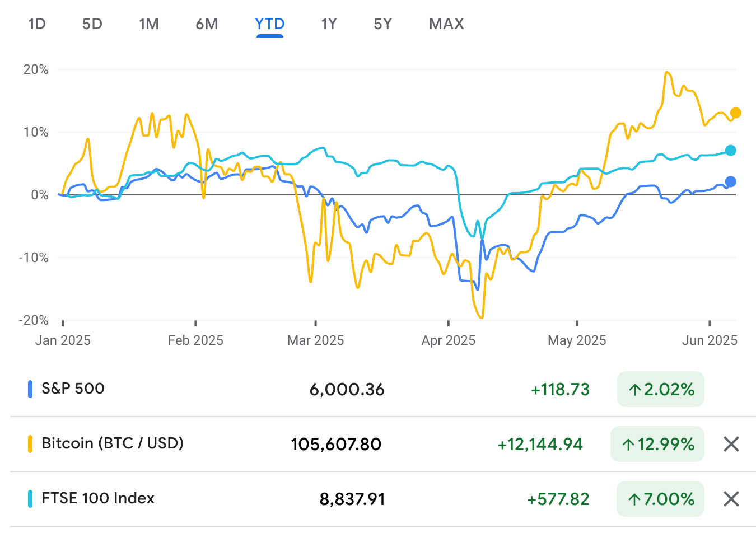Click the Mar 2025 axis label
This screenshot has width=756, height=533.
pos(316,340)
